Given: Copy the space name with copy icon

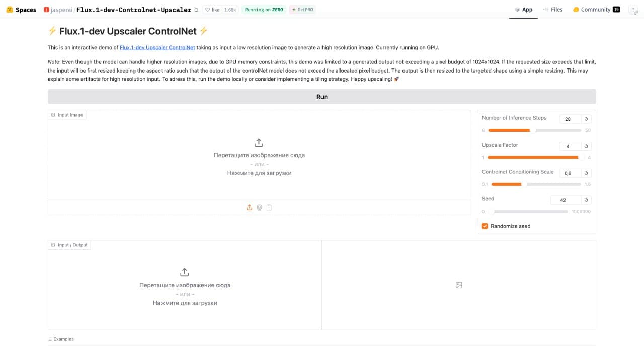Looking at the screenshot, I should point(196,10).
